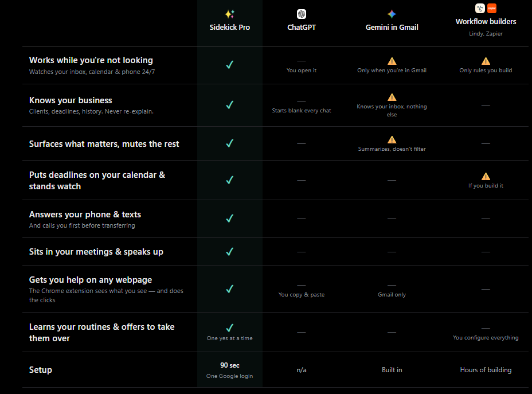The image size is (532, 394).
Task: Click 'Sits in your meetings & speaks up' title
Action: pyautogui.click(x=96, y=252)
